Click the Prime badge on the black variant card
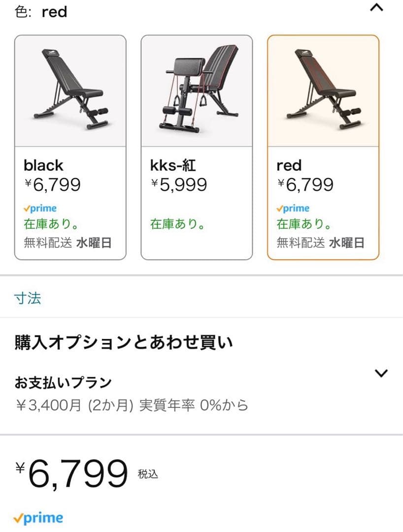Image resolution: width=403 pixels, height=532 pixels. pos(41,208)
